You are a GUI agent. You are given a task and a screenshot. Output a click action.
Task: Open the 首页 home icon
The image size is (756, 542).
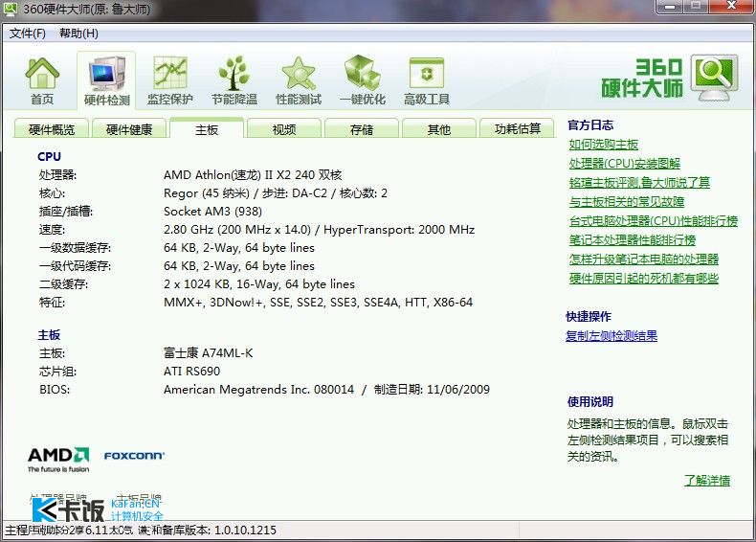(x=42, y=80)
